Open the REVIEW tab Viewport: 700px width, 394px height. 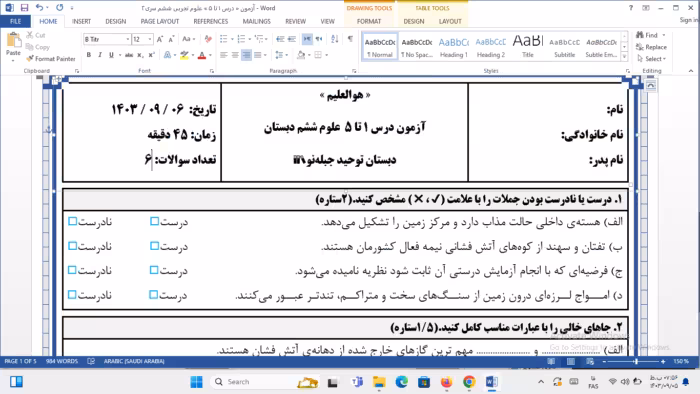coord(296,21)
